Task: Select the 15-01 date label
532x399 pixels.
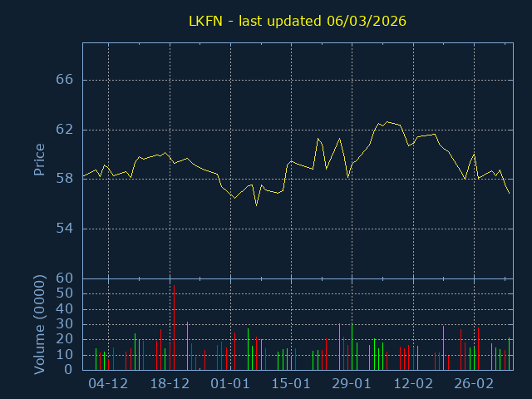Action: (291, 384)
